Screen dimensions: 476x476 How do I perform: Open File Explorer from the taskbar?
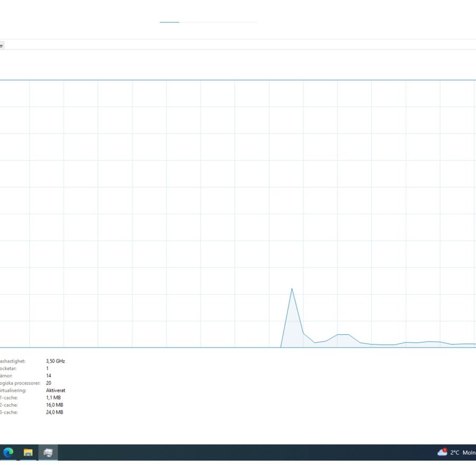click(x=28, y=452)
